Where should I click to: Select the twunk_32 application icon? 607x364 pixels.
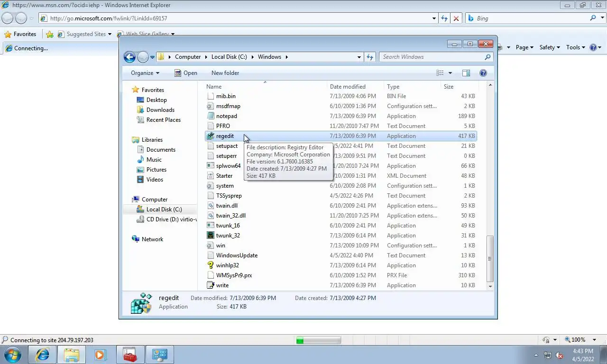coord(211,236)
